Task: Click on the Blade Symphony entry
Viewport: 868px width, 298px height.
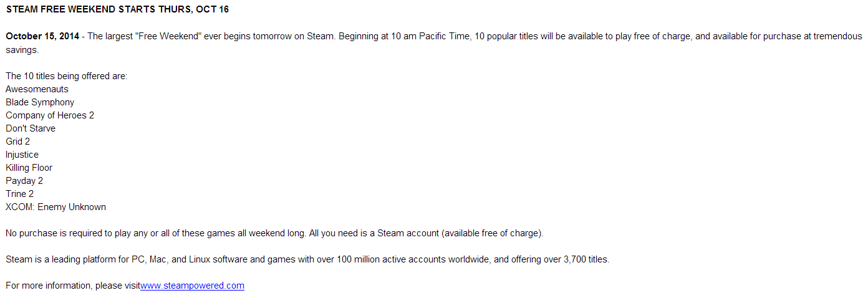Action: coord(40,102)
